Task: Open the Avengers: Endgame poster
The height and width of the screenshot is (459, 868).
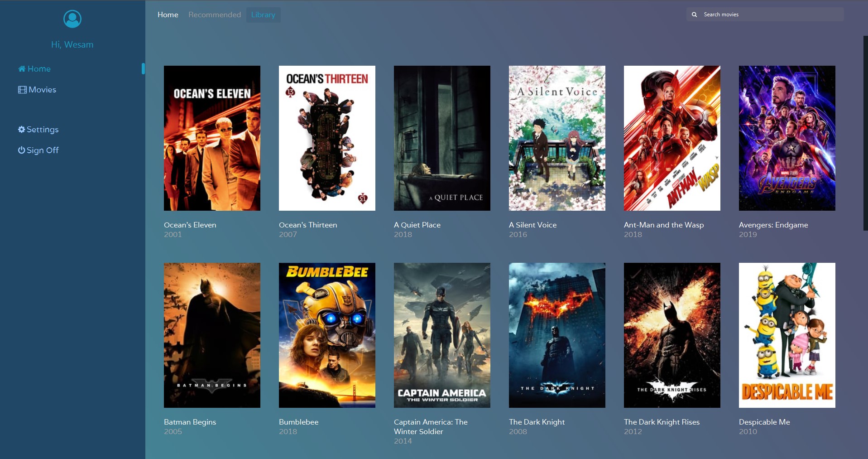Action: coord(787,138)
